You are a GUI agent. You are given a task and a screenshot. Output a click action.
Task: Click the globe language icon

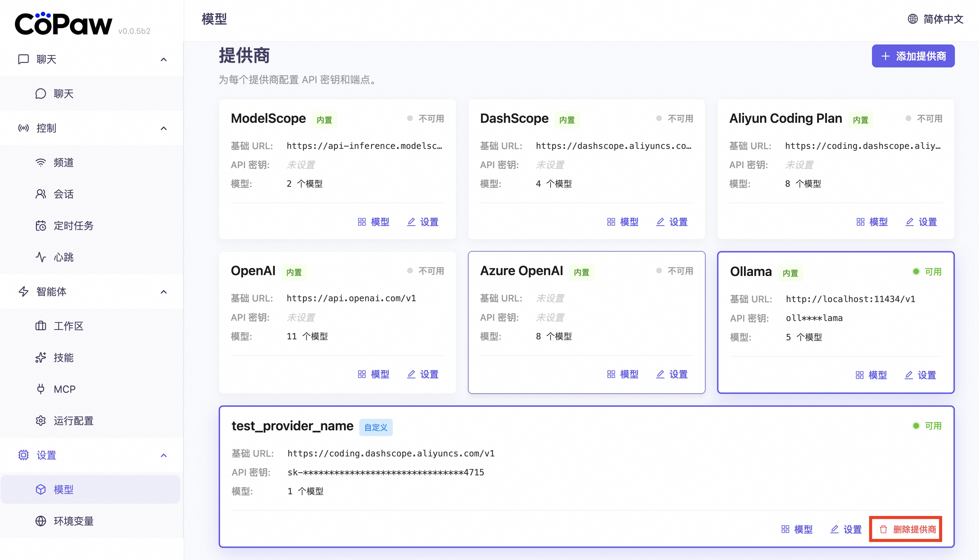click(912, 19)
